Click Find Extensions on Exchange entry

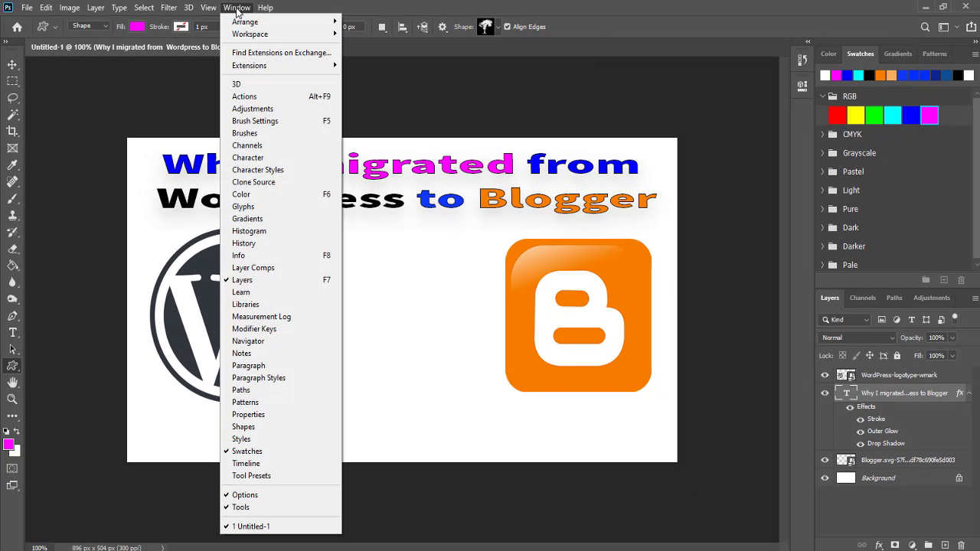pos(281,53)
